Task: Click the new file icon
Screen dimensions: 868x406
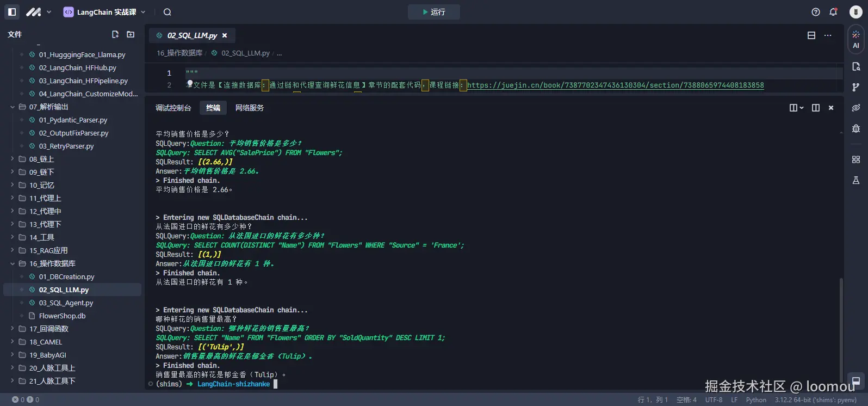Action: 115,34
